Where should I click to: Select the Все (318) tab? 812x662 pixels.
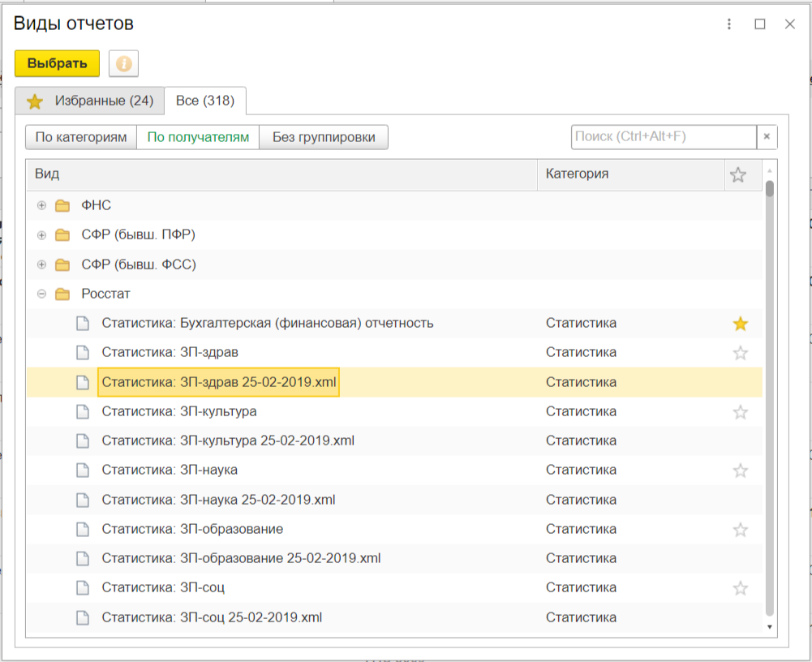(x=205, y=101)
